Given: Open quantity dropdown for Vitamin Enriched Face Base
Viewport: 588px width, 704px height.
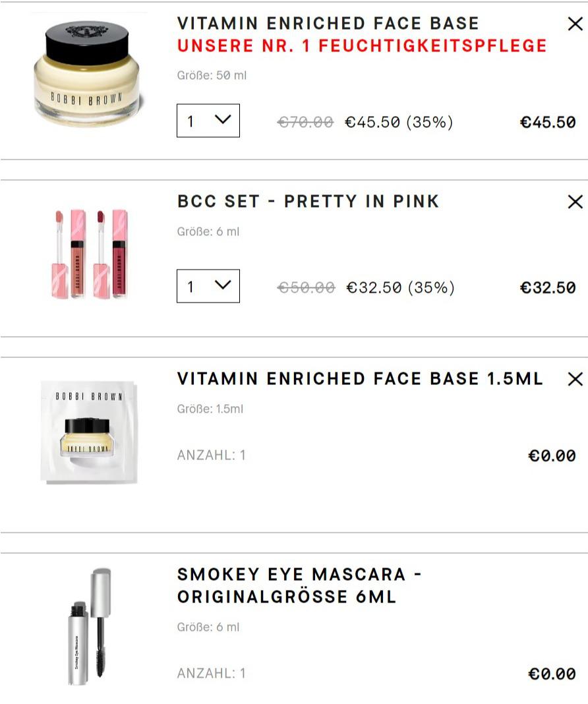Looking at the screenshot, I should [x=208, y=121].
